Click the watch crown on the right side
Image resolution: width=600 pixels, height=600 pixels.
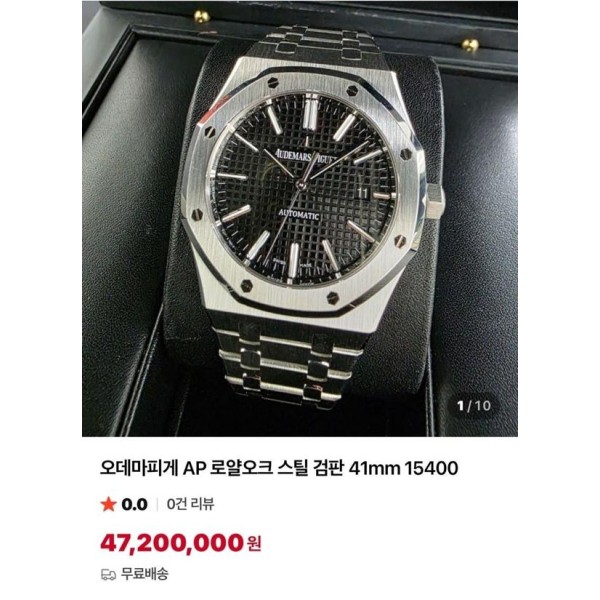[435, 202]
